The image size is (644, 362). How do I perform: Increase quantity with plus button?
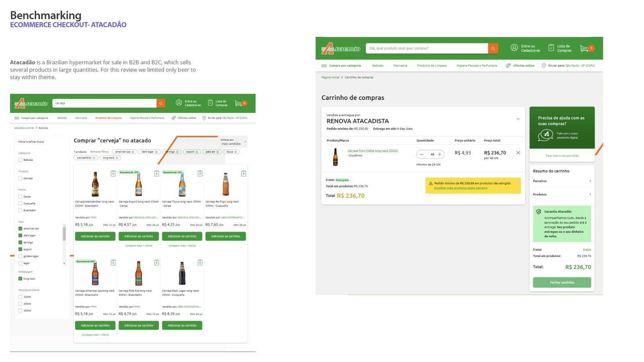(440, 154)
